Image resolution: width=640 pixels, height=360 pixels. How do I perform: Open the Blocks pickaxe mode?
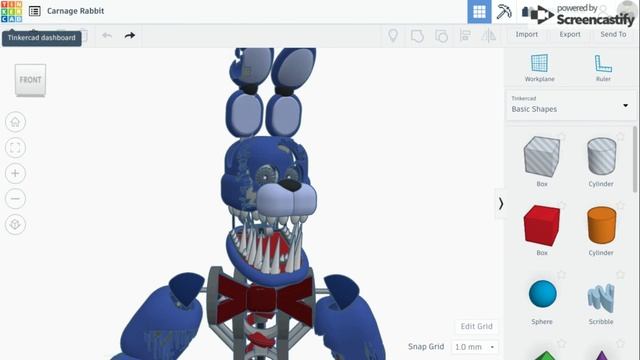click(x=504, y=12)
